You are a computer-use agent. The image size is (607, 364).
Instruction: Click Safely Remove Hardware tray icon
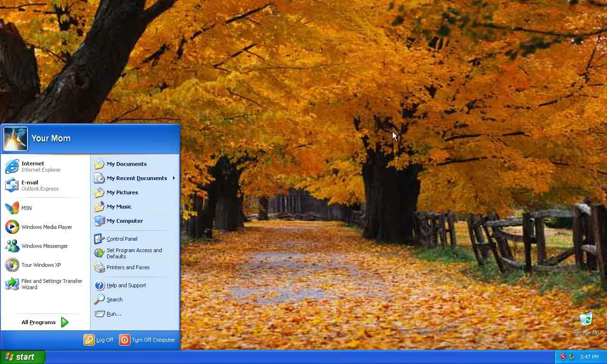pyautogui.click(x=572, y=357)
